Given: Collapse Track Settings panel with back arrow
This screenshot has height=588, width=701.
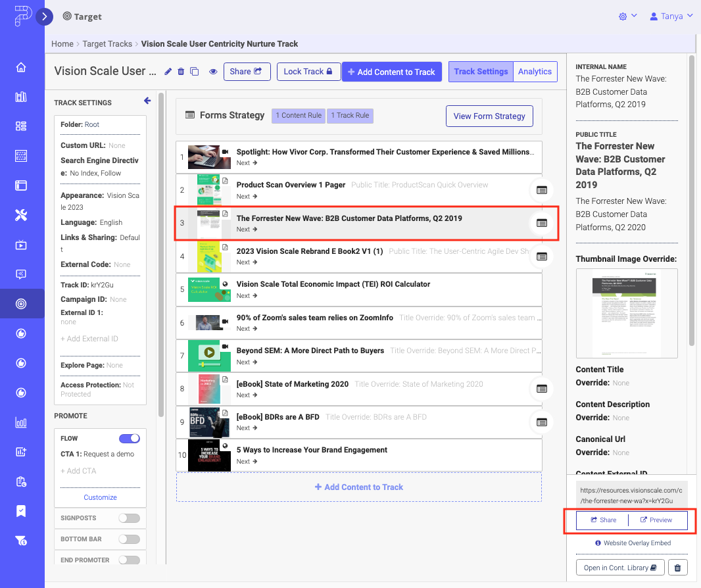Looking at the screenshot, I should click(x=147, y=101).
